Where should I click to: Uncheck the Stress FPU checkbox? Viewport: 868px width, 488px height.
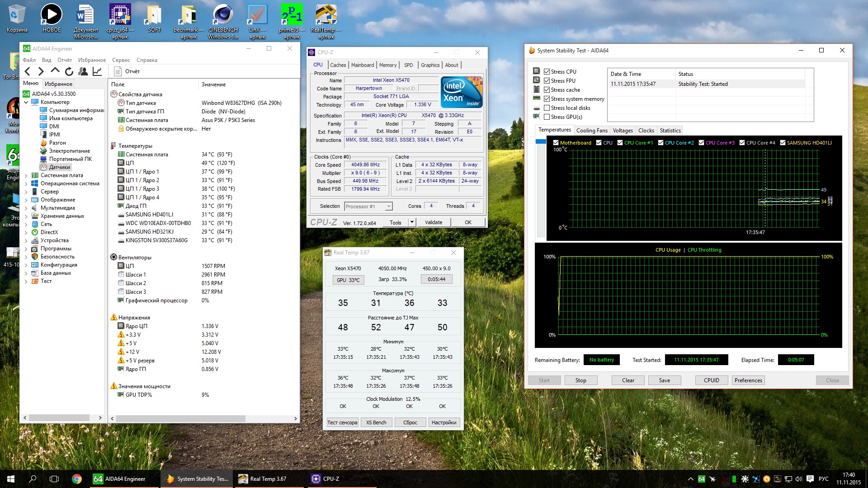pos(547,81)
